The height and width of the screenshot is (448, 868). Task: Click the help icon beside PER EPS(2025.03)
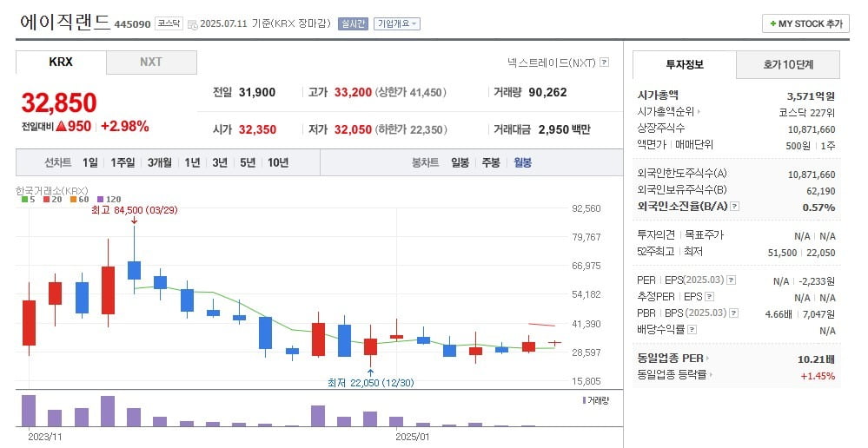click(732, 280)
